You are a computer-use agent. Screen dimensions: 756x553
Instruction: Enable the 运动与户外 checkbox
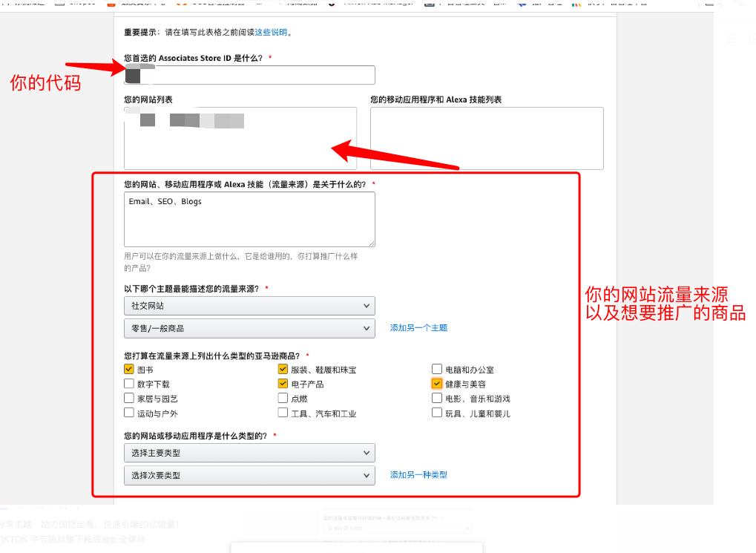[x=129, y=413]
